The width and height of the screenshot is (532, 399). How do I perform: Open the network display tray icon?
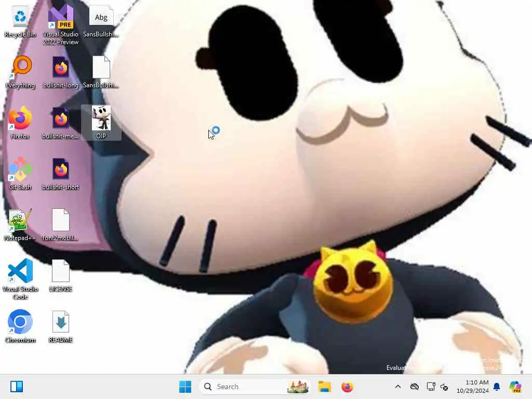431,387
